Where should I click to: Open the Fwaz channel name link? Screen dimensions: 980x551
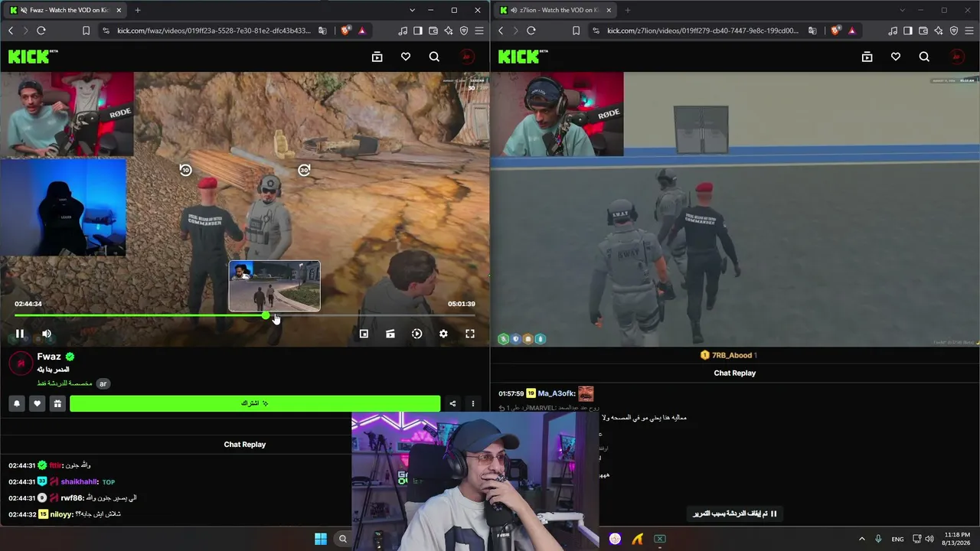click(x=49, y=357)
